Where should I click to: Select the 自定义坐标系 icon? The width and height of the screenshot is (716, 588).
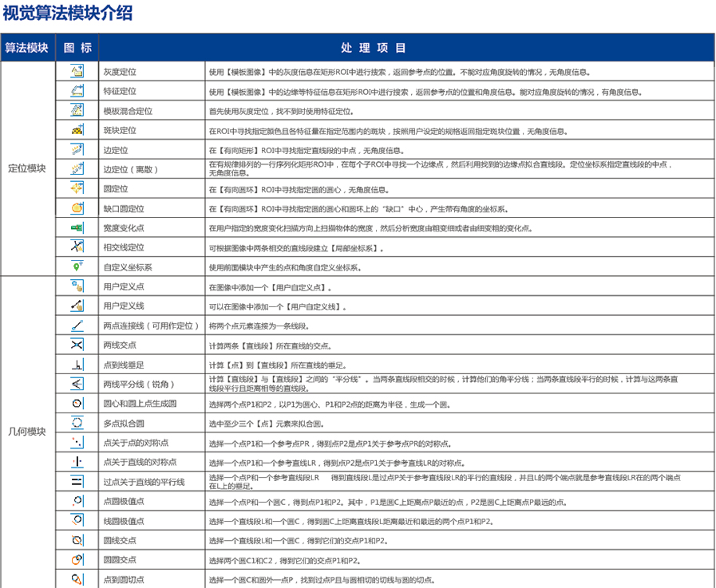77,266
